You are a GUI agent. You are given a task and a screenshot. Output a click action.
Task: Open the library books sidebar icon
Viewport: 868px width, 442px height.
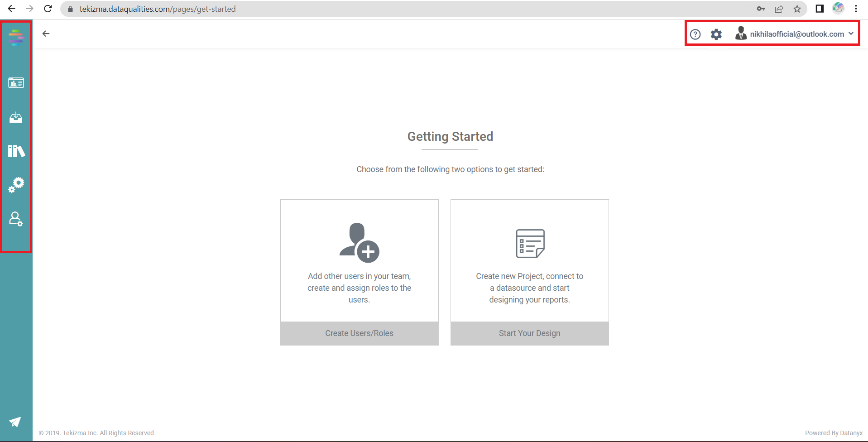(x=16, y=151)
